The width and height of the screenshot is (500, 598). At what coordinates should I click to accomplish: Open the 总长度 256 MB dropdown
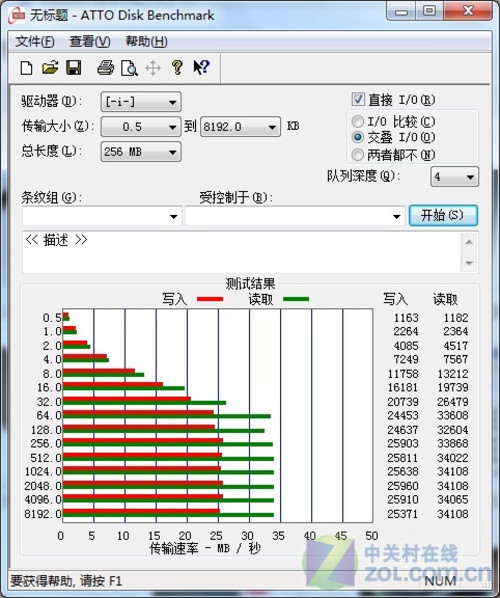click(x=141, y=152)
